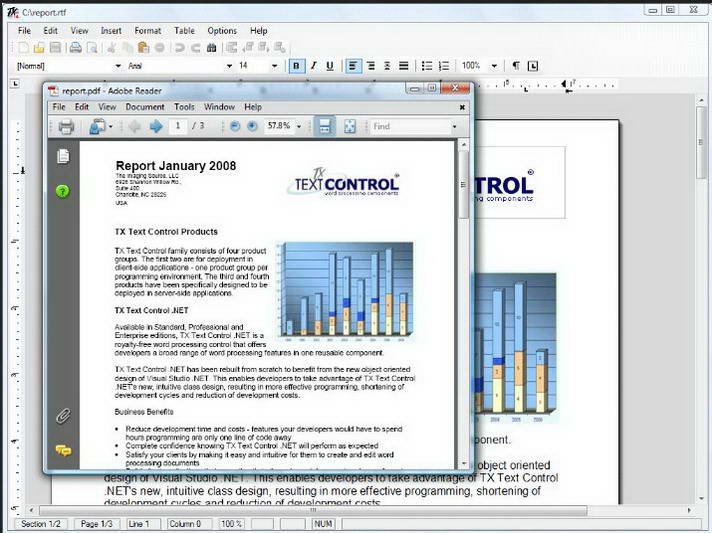Show paragraph control characters
This screenshot has width=712, height=533.
pyautogui.click(x=516, y=66)
